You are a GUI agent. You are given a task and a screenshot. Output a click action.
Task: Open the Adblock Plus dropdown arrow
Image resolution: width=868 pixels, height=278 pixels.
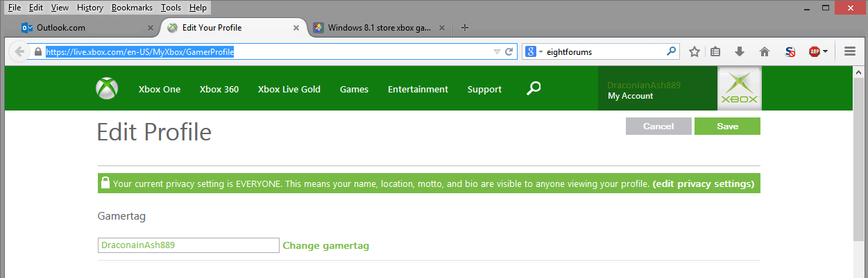click(825, 51)
